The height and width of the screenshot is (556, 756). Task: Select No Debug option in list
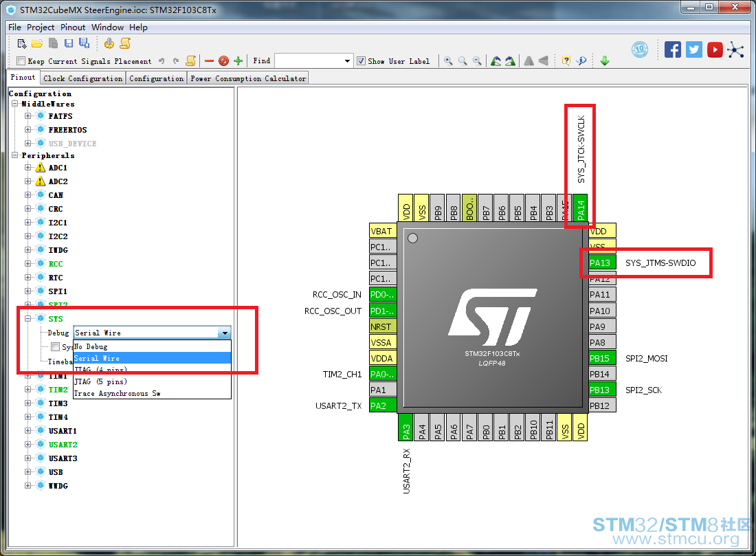click(x=152, y=346)
